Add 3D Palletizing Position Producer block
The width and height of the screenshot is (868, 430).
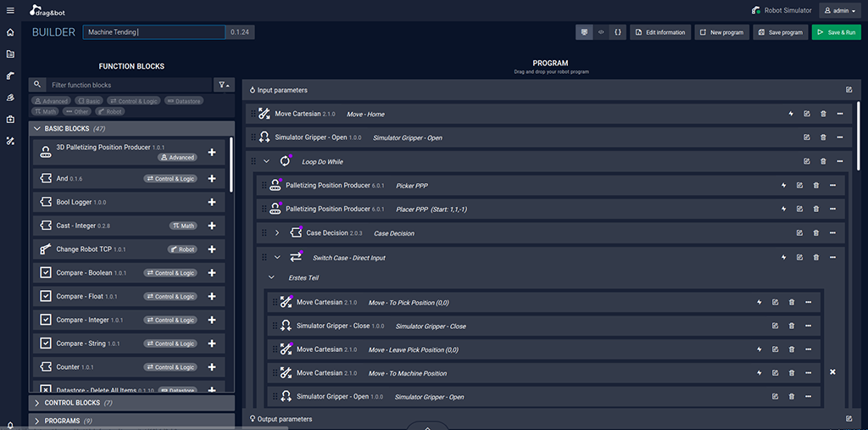[211, 153]
